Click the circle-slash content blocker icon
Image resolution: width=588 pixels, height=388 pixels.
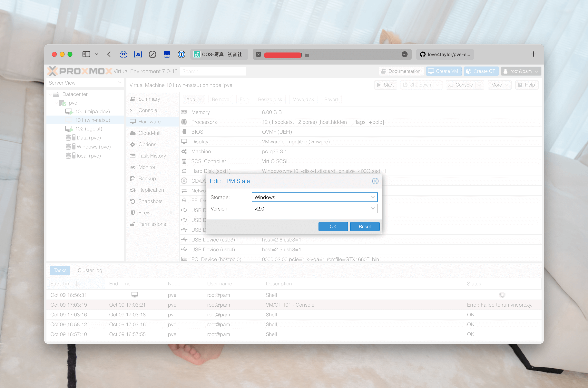152,54
